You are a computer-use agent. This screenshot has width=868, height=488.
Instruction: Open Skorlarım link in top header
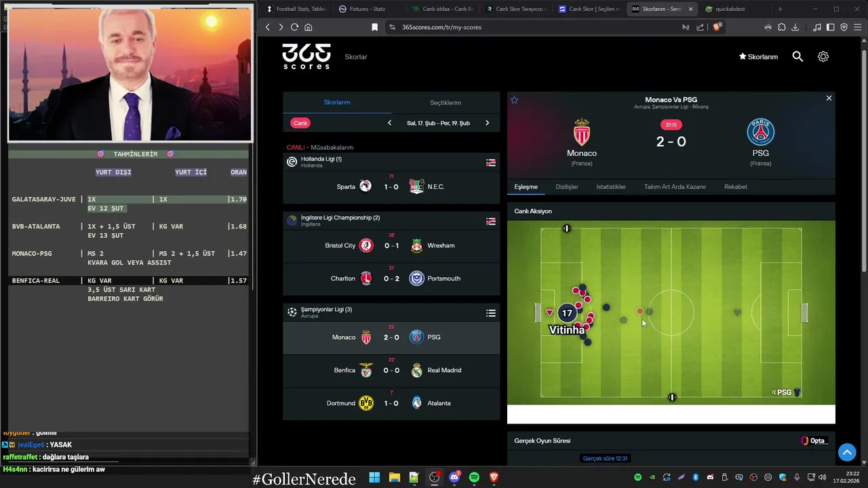tap(758, 57)
